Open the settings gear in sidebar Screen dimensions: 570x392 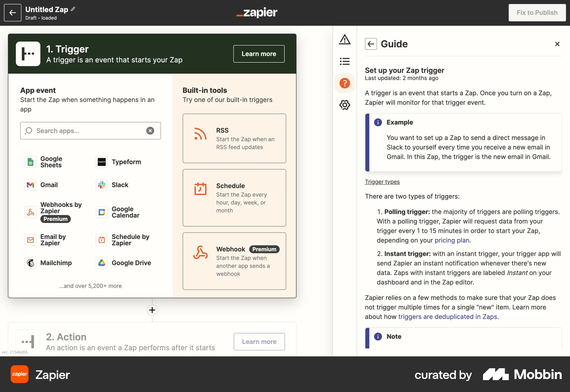(345, 105)
